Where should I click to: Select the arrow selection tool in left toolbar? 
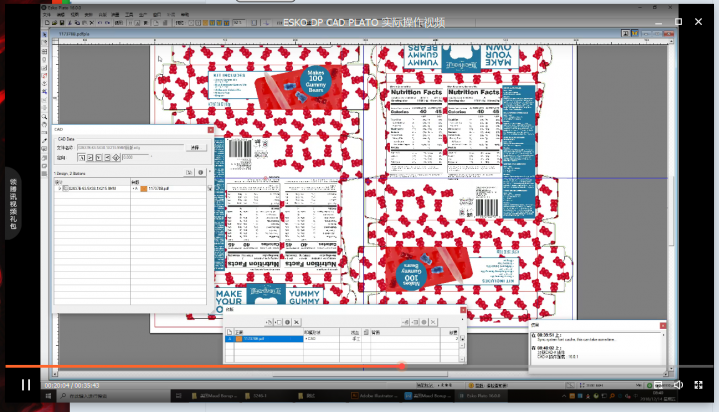click(46, 36)
